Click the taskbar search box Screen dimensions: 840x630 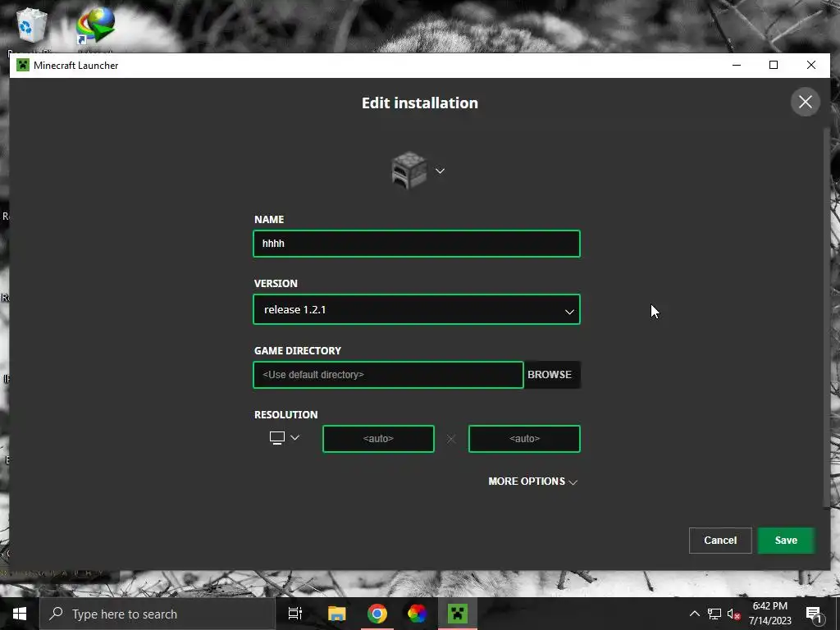(x=157, y=614)
